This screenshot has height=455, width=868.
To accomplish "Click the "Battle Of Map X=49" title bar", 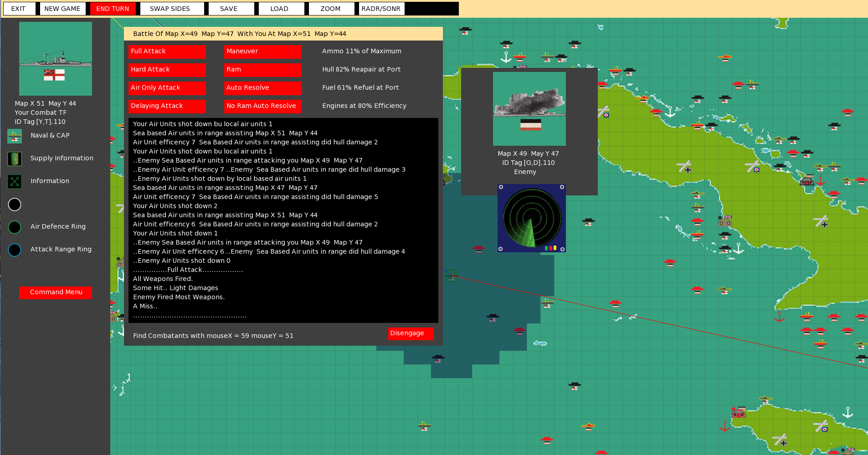I will (x=283, y=34).
